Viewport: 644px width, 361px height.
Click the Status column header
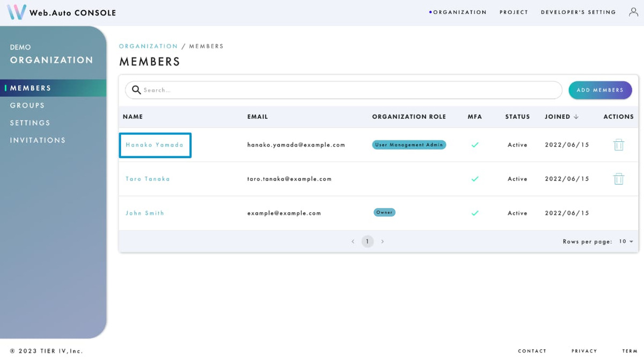coord(517,117)
